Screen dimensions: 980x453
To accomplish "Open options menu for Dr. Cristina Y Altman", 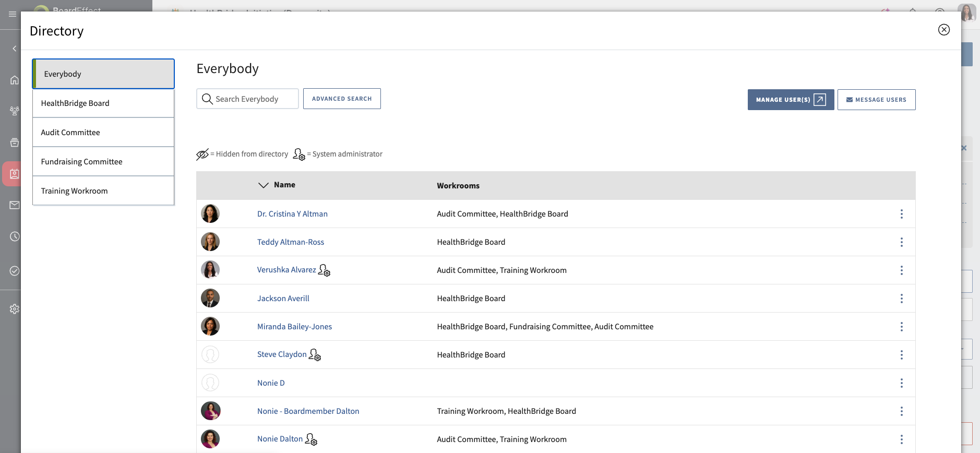I will (901, 214).
